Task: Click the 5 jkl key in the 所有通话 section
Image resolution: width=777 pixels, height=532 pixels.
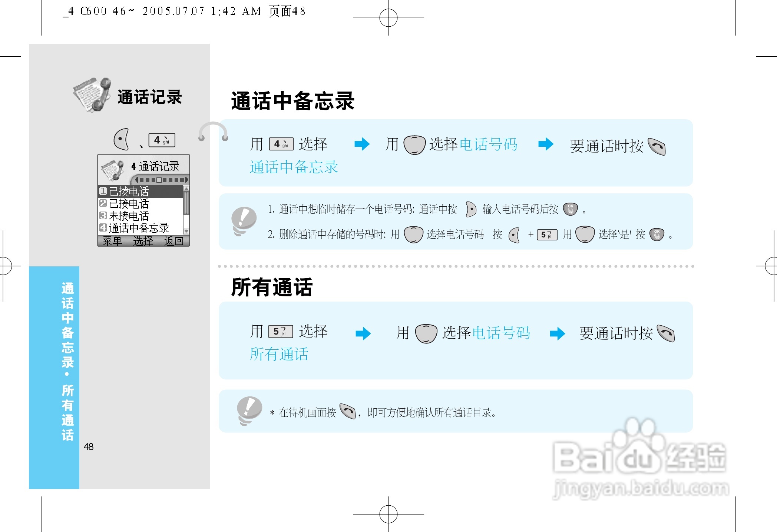Action: (x=280, y=332)
